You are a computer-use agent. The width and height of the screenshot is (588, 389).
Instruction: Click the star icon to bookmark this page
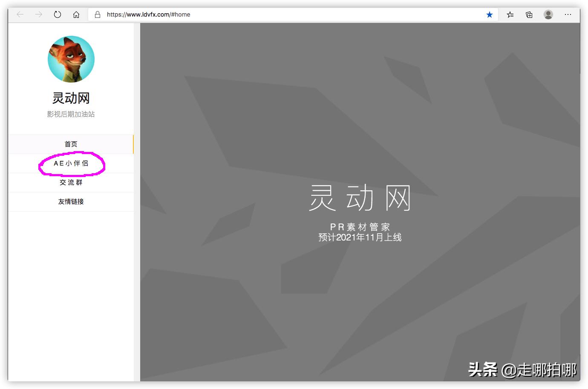click(489, 14)
